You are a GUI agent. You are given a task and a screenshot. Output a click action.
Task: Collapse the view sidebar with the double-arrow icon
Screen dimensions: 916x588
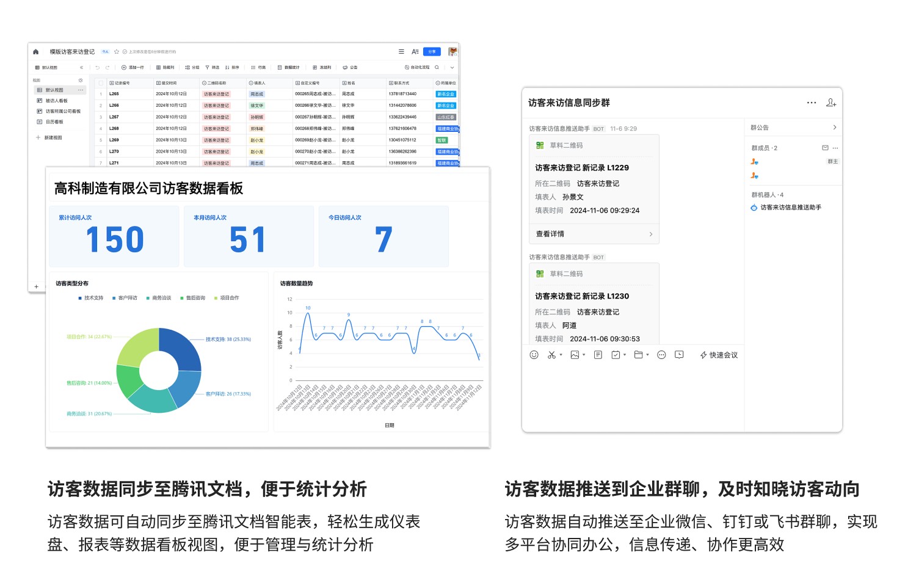(81, 68)
